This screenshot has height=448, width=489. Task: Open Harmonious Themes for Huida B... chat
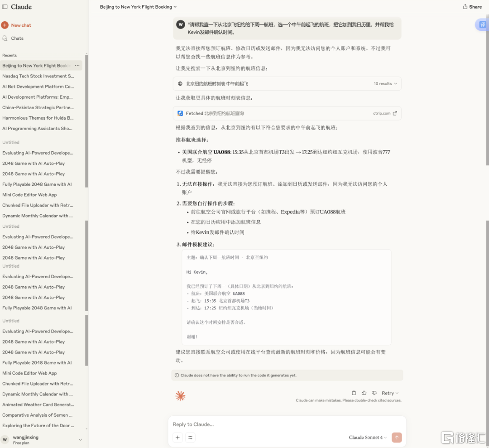click(x=38, y=118)
